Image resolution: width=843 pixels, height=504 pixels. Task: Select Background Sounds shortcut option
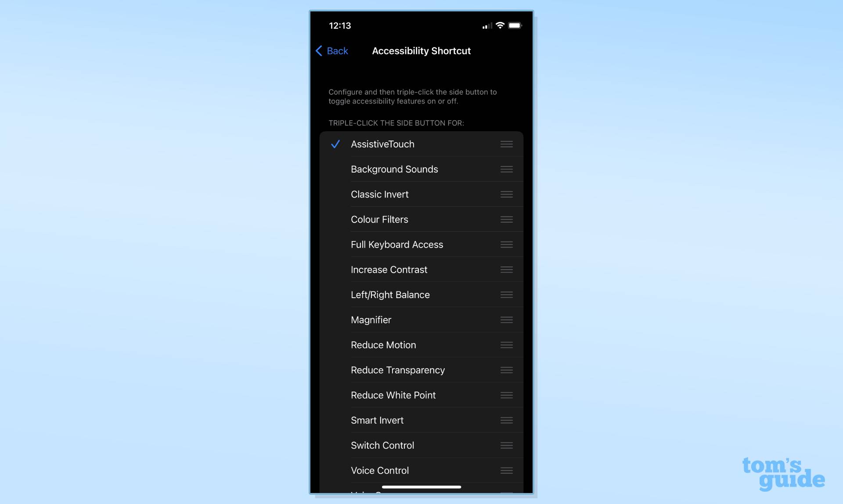394,169
